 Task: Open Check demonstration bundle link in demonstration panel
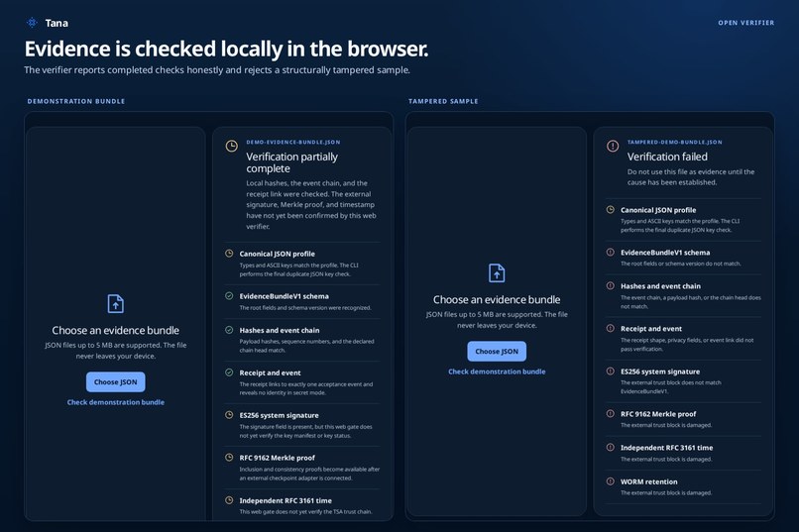point(116,402)
